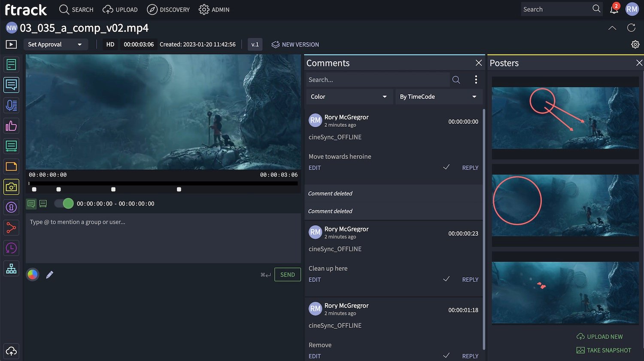This screenshot has height=361, width=644.
Task: Open the approvals thumbs-up panel
Action: [x=11, y=125]
